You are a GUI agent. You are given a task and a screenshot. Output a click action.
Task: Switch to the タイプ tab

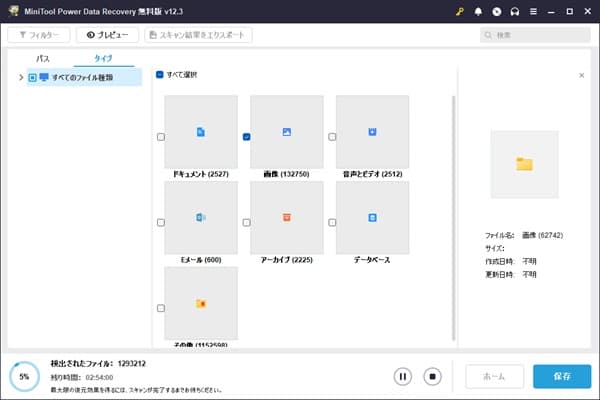pos(103,59)
